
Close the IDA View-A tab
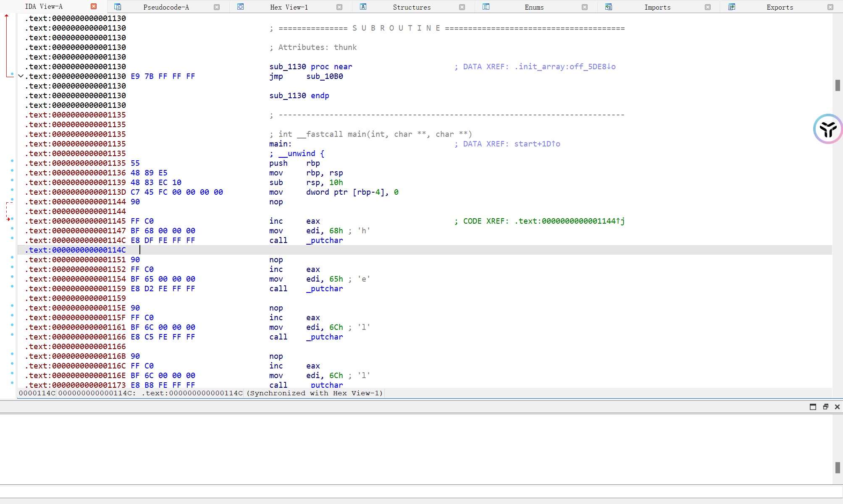[94, 6]
